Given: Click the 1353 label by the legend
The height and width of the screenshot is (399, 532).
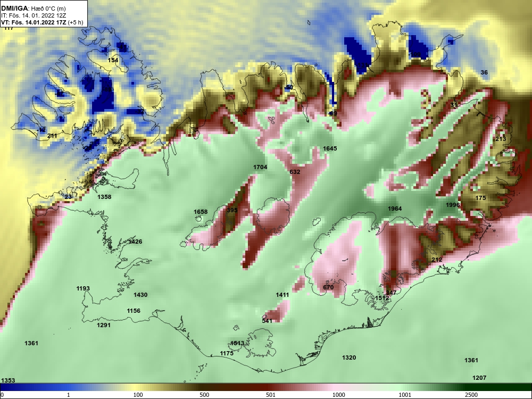Looking at the screenshot, I should point(8,380).
